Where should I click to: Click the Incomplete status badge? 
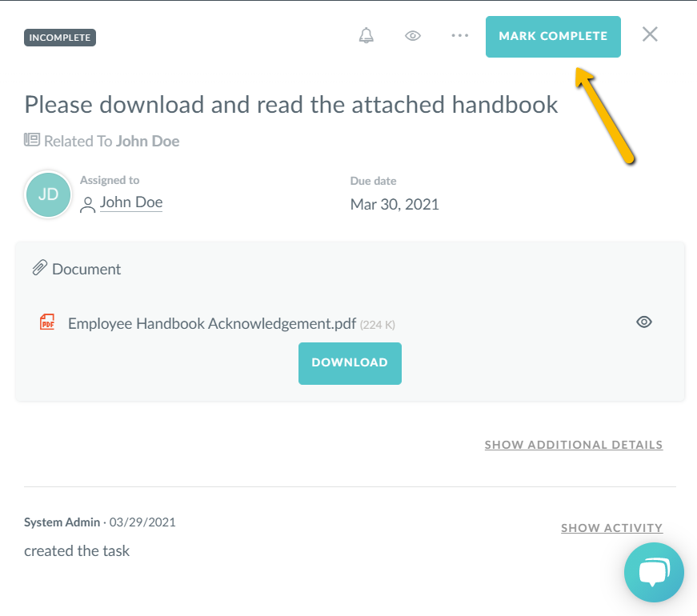(60, 37)
